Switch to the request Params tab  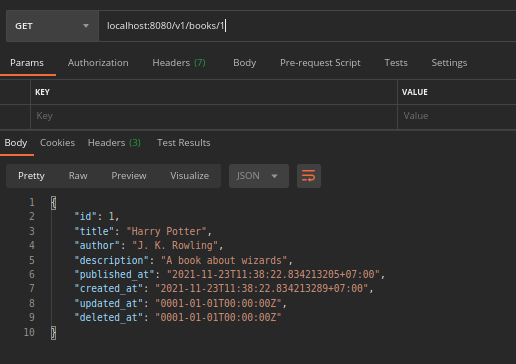click(x=27, y=63)
